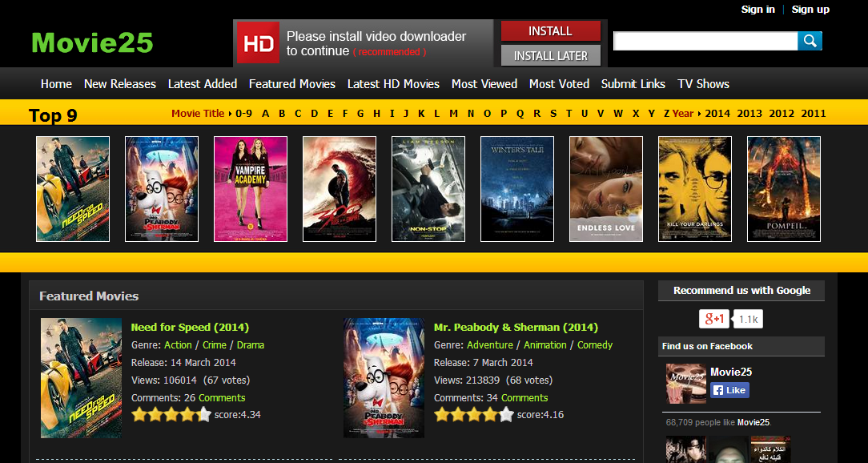Viewport: 868px width, 463px height.
Task: Go to New Releases
Action: [119, 84]
